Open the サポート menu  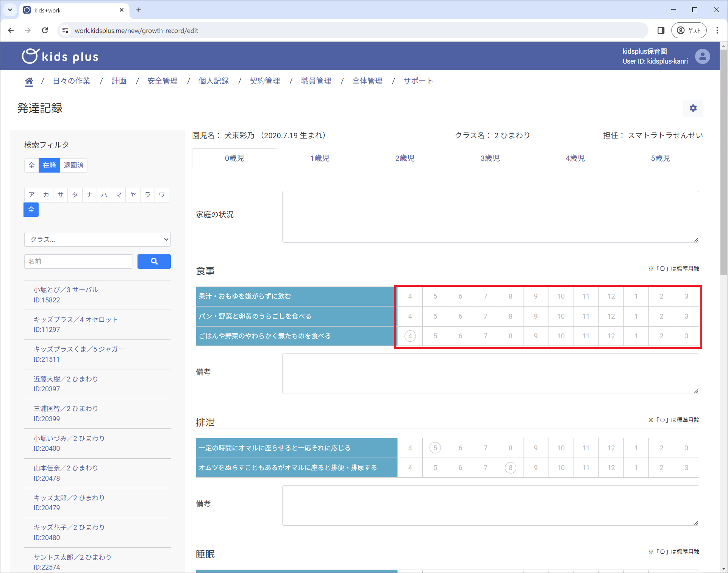tap(418, 81)
